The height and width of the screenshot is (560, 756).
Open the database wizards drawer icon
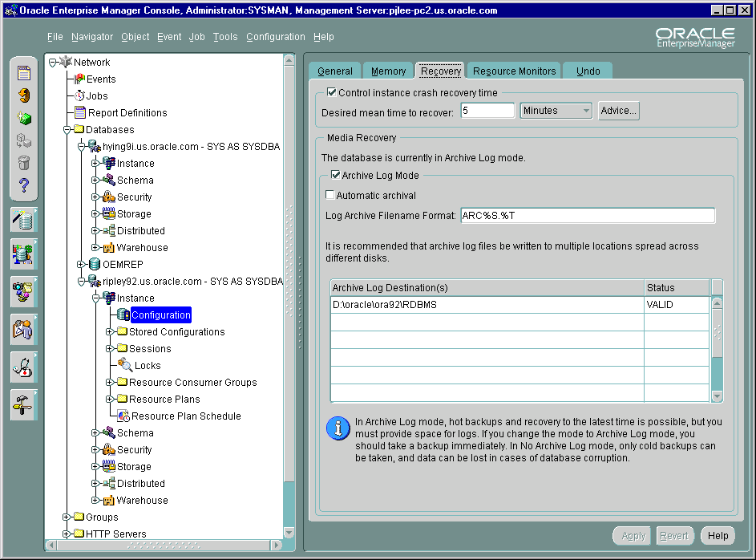pyautogui.click(x=23, y=219)
